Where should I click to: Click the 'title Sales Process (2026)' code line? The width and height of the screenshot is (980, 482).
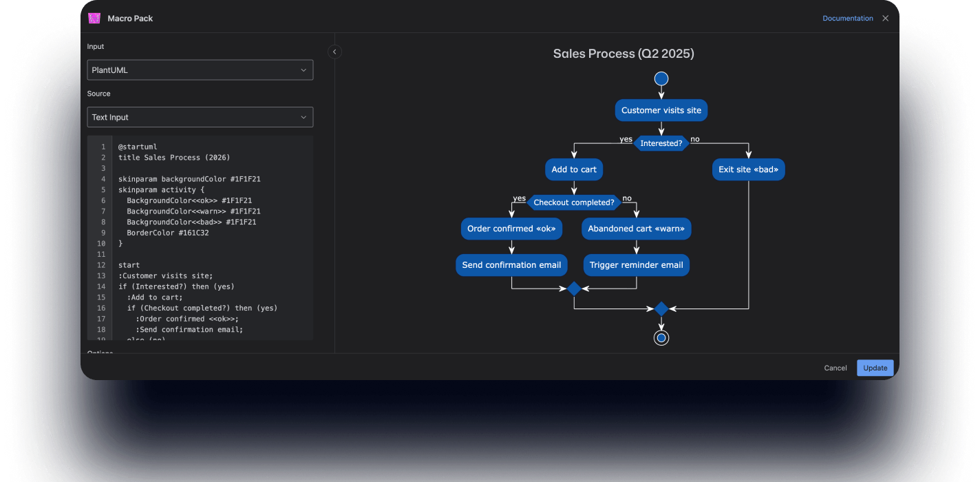point(174,158)
